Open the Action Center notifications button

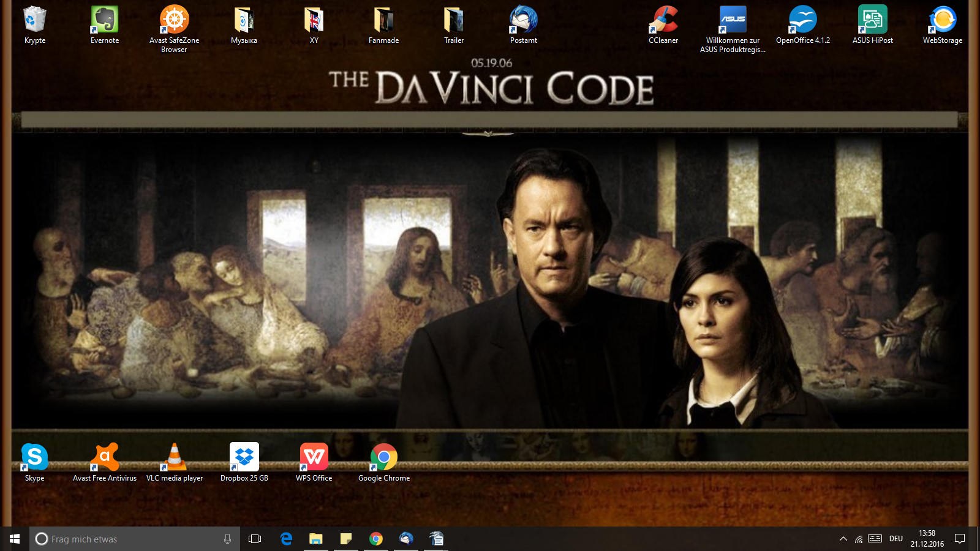coord(960,539)
